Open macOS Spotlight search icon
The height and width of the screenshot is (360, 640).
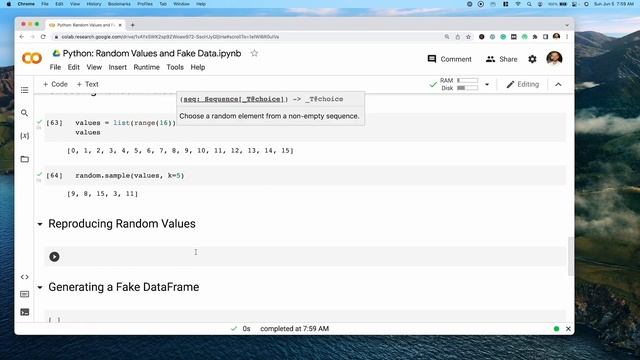[529, 4]
